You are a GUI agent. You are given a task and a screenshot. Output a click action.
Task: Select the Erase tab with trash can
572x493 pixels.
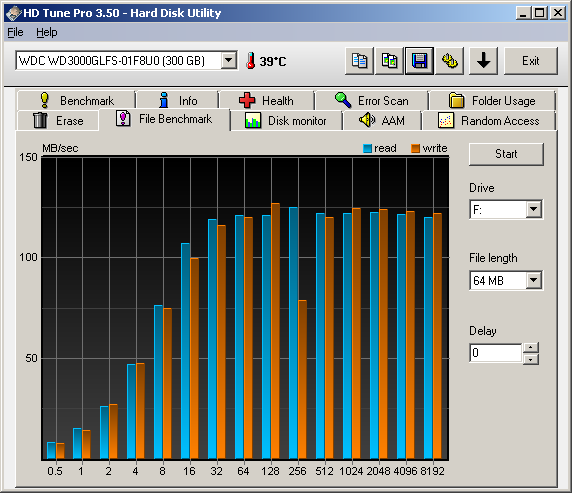(x=58, y=120)
